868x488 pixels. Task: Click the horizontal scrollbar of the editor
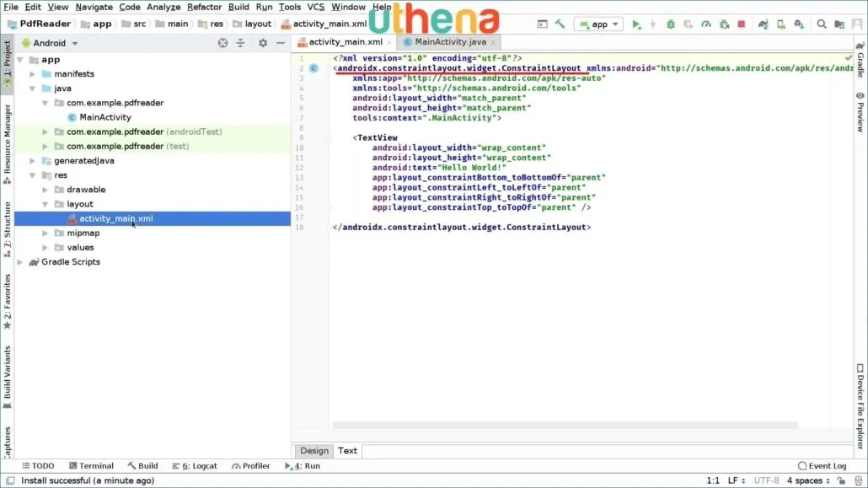pos(565,426)
